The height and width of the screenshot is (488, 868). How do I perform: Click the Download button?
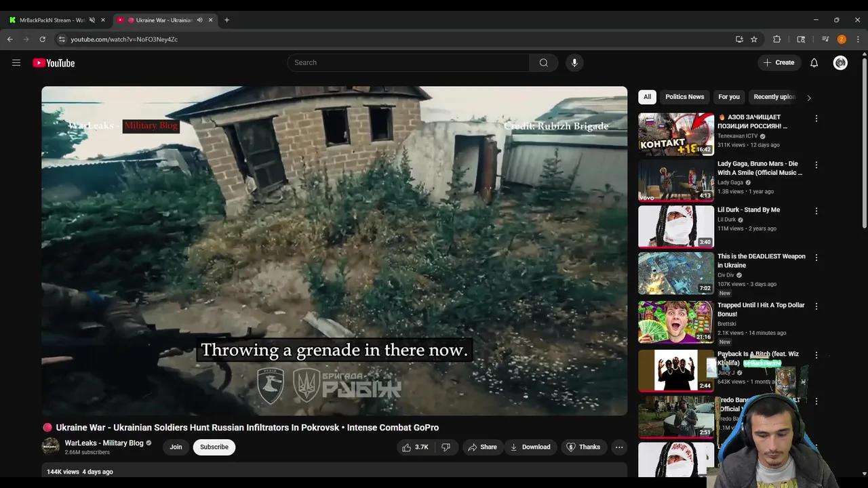tap(530, 447)
